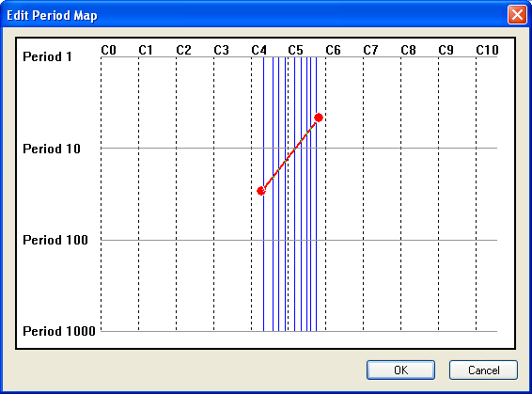Click the Period 100 row label
Viewport: 532px width, 394px height.
coord(55,240)
